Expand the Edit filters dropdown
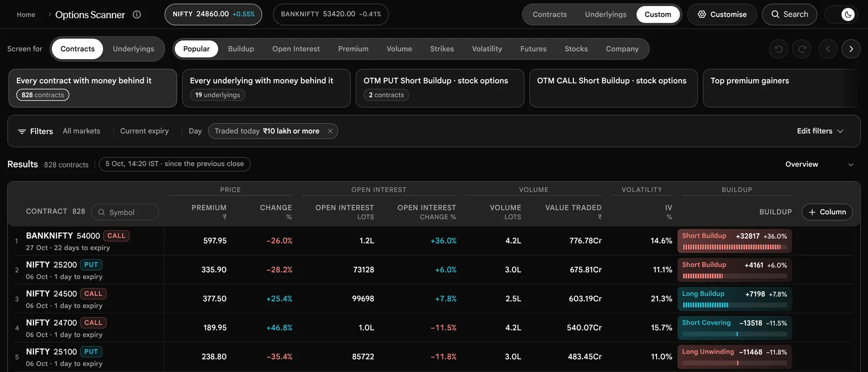The height and width of the screenshot is (372, 868). (820, 131)
